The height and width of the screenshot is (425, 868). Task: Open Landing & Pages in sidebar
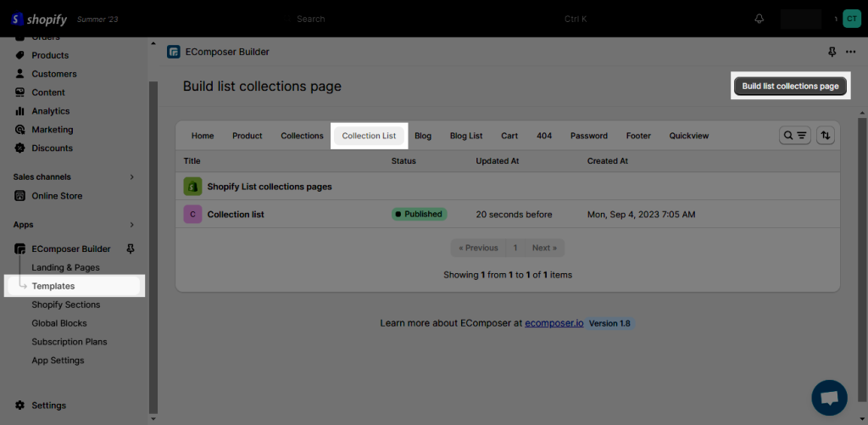pyautogui.click(x=66, y=267)
